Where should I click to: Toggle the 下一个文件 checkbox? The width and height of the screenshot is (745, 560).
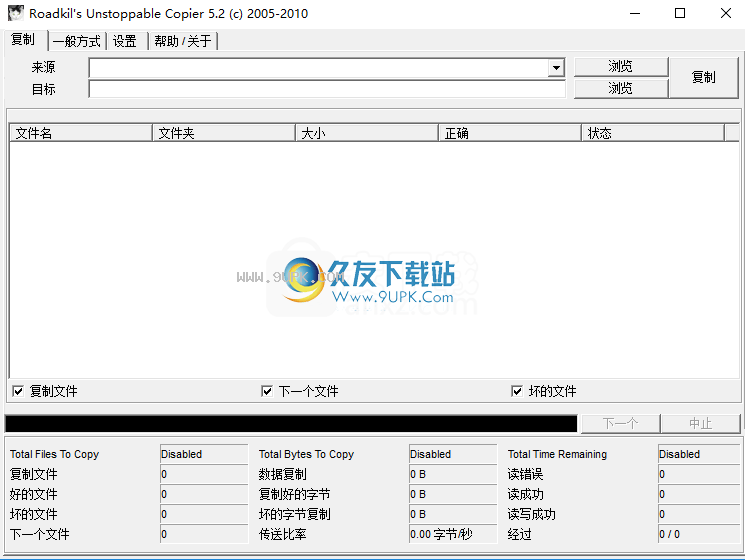[267, 391]
